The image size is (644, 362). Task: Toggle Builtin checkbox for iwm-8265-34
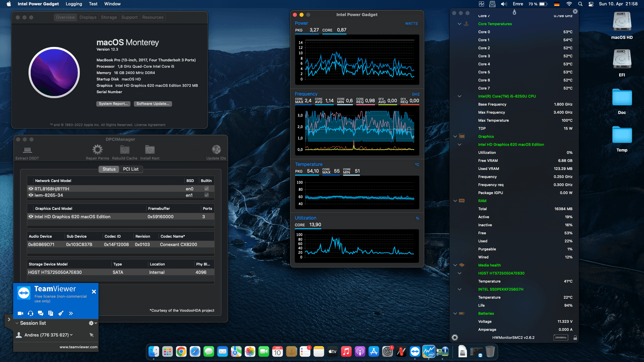[x=207, y=195]
